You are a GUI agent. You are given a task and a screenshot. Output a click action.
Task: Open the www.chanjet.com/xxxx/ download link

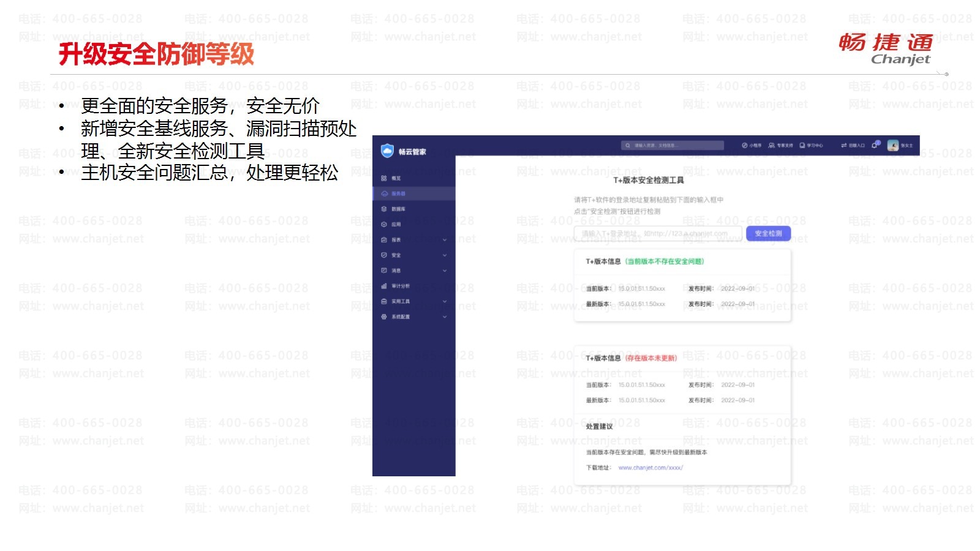650,468
